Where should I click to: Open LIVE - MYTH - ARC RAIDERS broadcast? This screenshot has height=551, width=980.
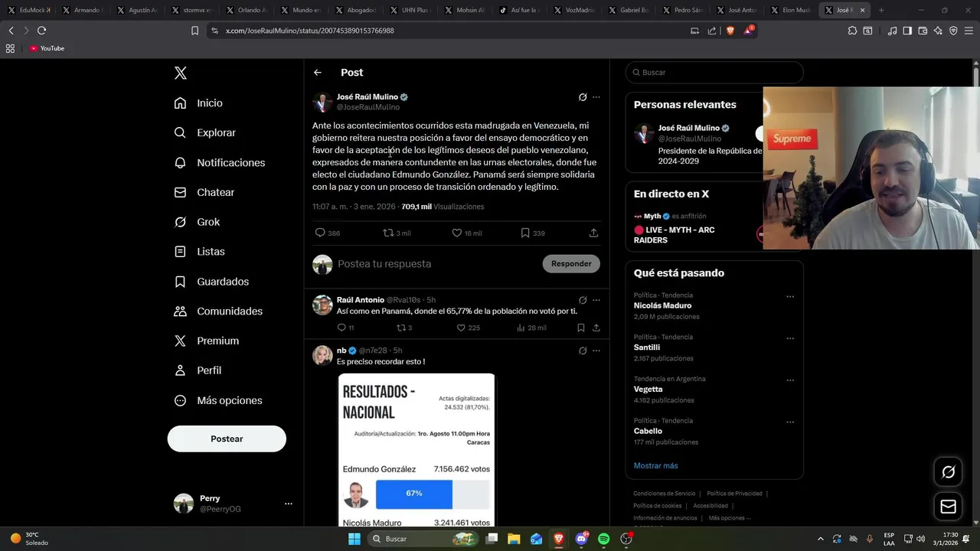click(674, 235)
